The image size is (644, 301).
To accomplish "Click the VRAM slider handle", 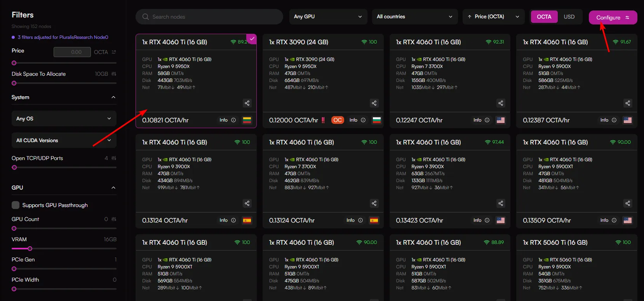I will point(30,249).
